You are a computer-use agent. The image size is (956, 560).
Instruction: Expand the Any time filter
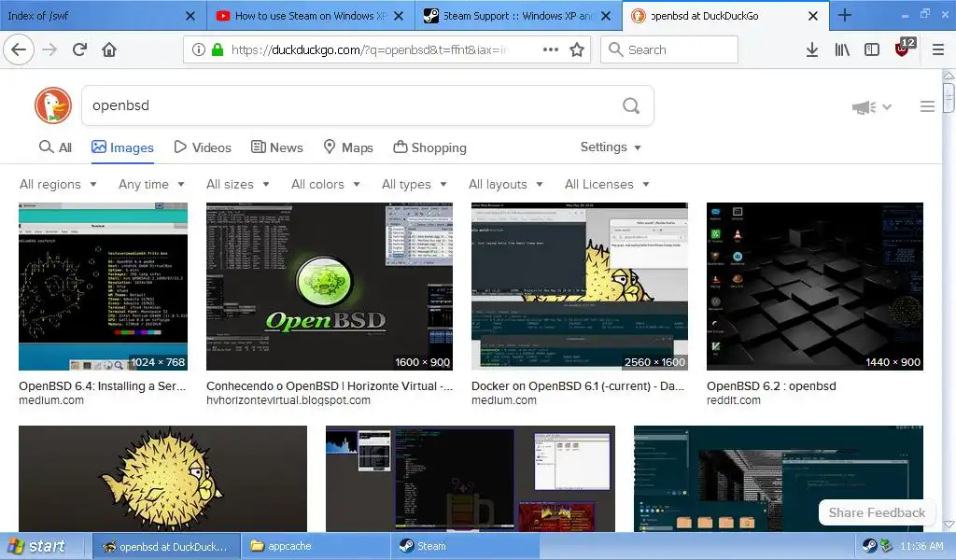click(x=151, y=184)
